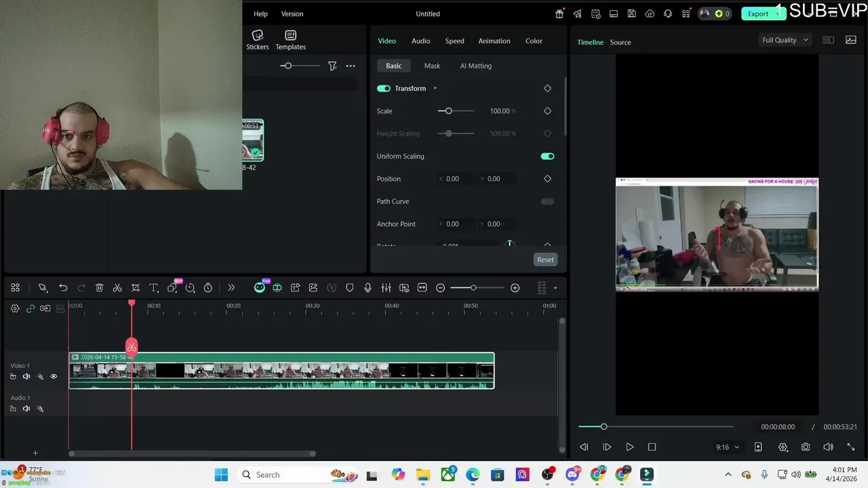Zoom out timeline with minus icon
868x488 pixels.
[x=440, y=288]
